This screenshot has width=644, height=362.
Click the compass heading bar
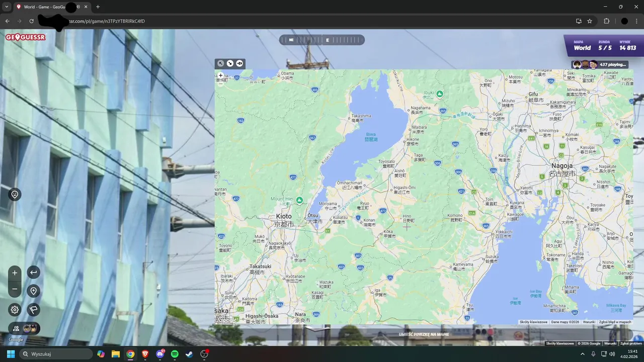tap(322, 40)
